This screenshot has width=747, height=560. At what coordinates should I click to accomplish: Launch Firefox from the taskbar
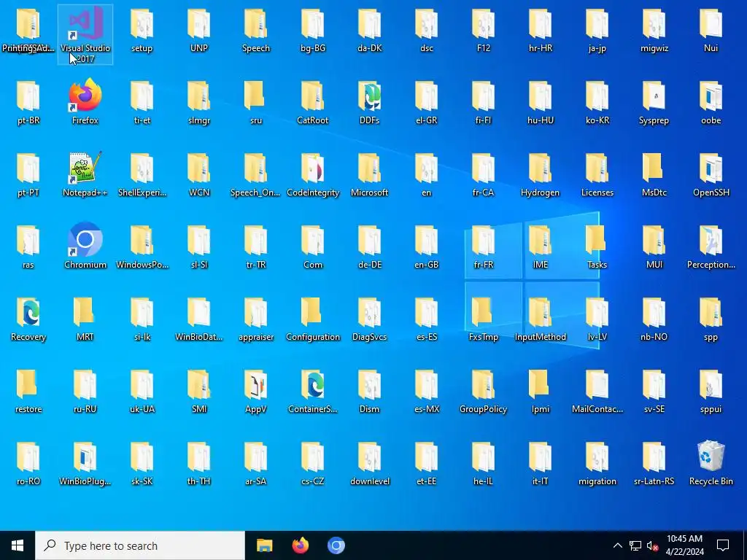pos(300,545)
